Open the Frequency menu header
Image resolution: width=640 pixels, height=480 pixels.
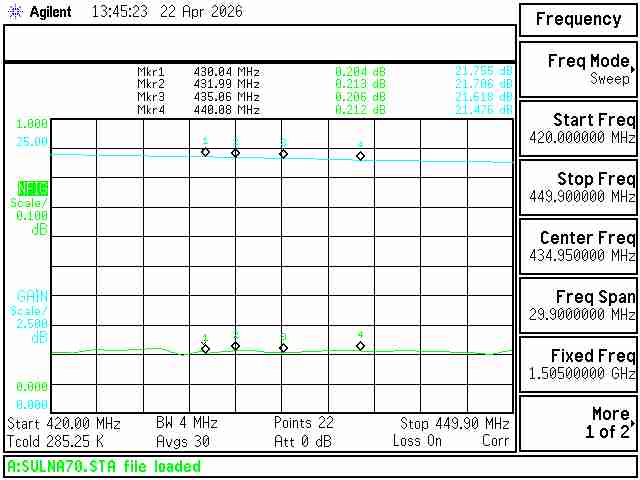pos(578,19)
